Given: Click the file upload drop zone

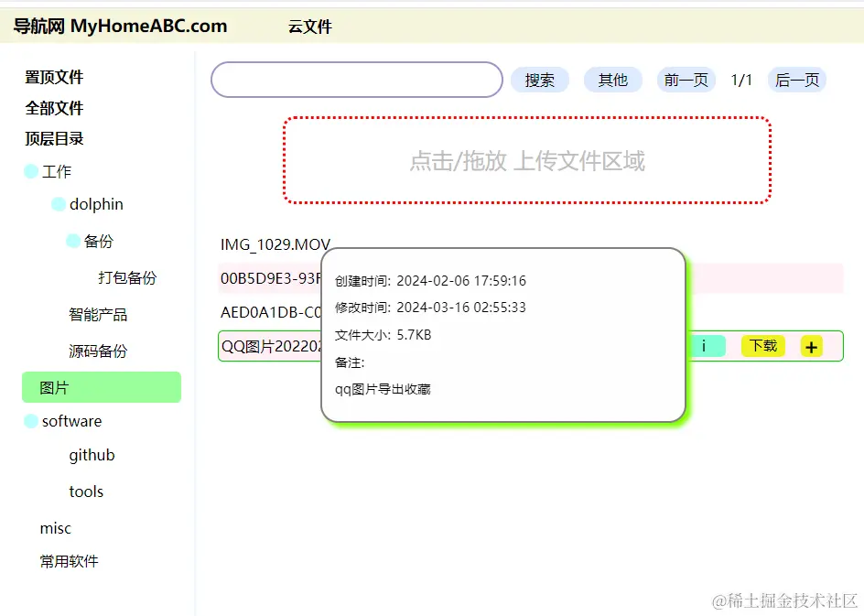Looking at the screenshot, I should (x=526, y=160).
